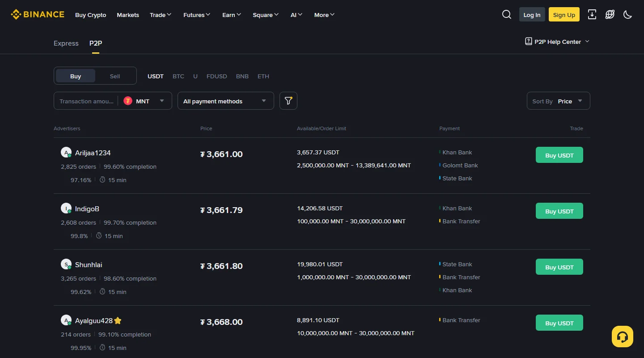Click the Binance logo
644x358 pixels.
point(38,14)
